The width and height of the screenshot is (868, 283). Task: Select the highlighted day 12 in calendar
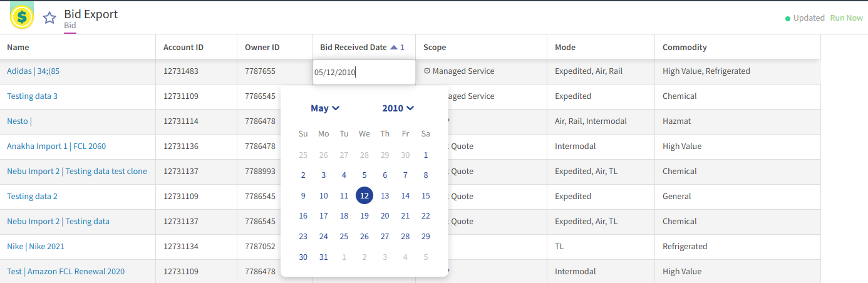click(364, 196)
